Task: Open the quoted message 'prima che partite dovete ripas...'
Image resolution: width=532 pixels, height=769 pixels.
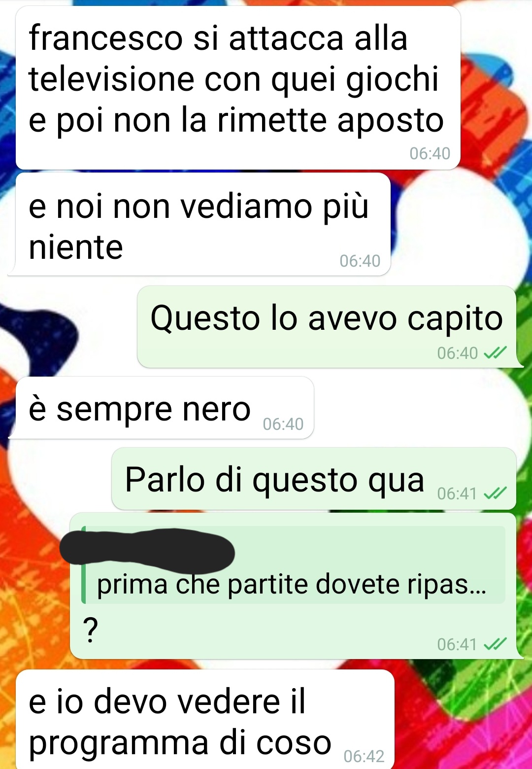Action: click(x=294, y=565)
